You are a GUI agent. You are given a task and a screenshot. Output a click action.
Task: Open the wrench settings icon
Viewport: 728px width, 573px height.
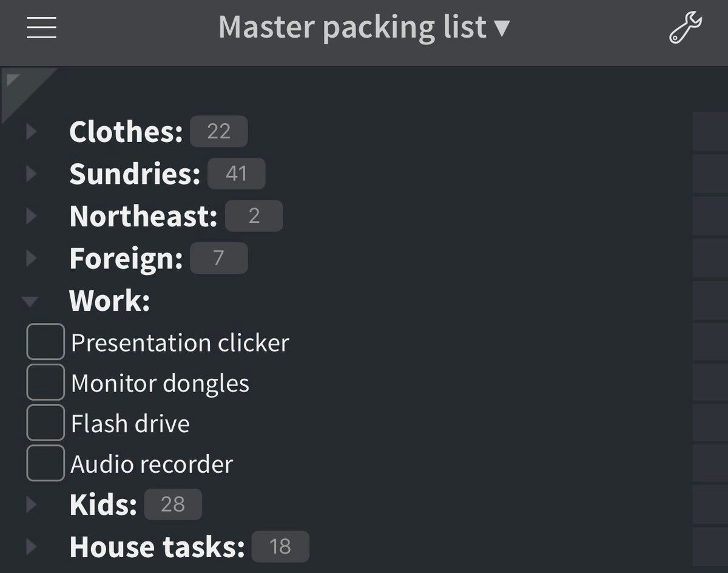click(x=685, y=28)
